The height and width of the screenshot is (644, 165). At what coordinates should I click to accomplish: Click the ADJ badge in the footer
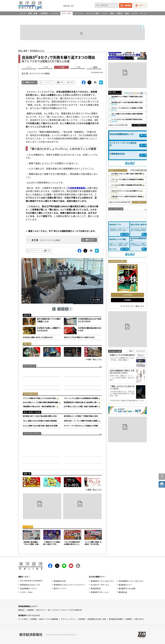point(141,635)
